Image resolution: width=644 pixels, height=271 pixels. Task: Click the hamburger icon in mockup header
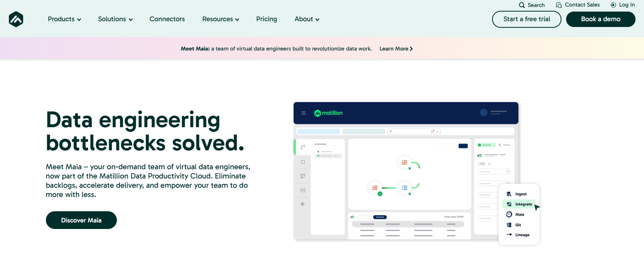(x=303, y=113)
